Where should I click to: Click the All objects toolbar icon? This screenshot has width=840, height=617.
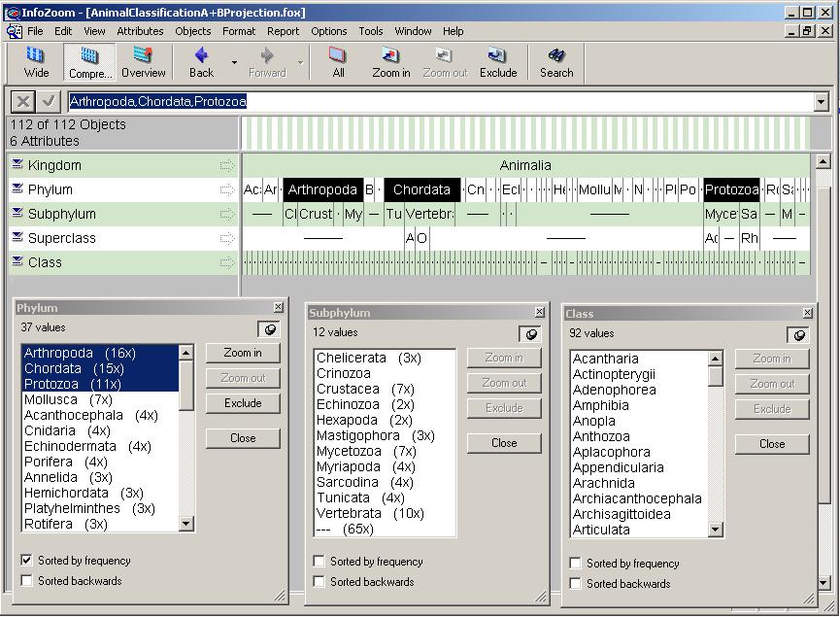[x=338, y=62]
